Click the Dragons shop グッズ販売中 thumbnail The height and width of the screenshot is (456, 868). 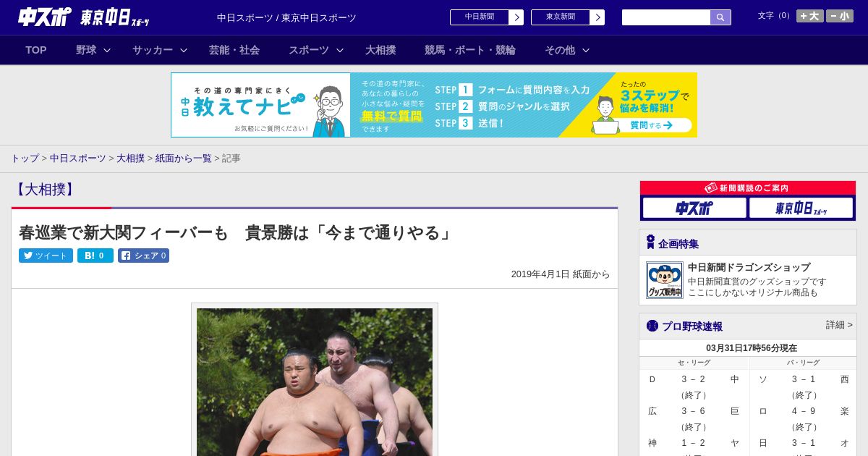tap(665, 280)
